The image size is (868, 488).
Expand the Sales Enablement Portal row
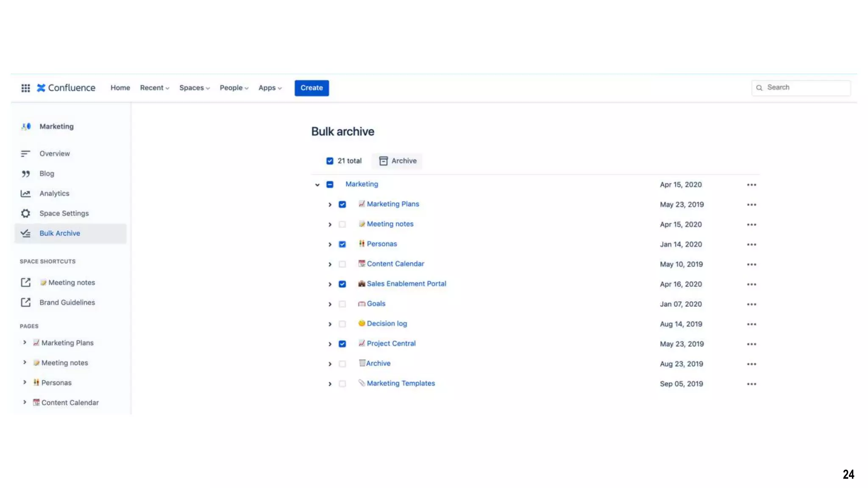click(330, 284)
